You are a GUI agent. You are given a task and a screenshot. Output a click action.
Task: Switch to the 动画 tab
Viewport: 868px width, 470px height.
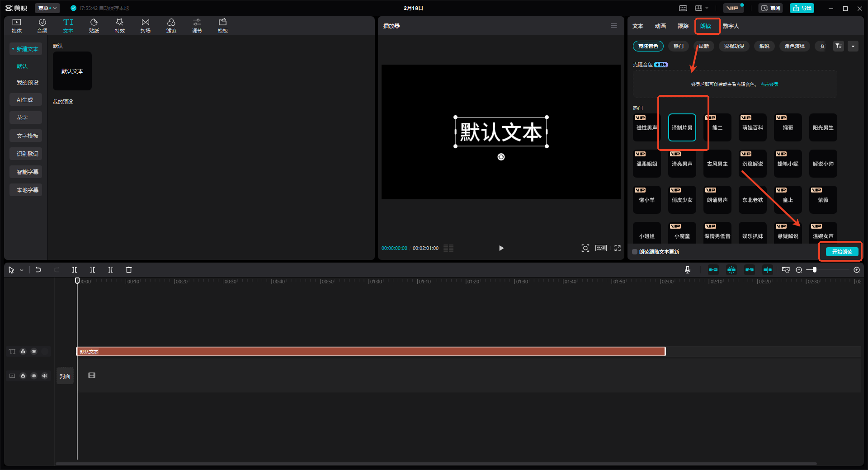click(x=660, y=26)
